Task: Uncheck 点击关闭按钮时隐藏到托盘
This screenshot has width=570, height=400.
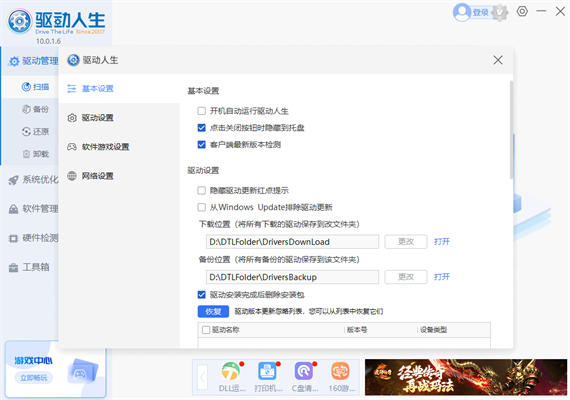Action: pyautogui.click(x=201, y=128)
